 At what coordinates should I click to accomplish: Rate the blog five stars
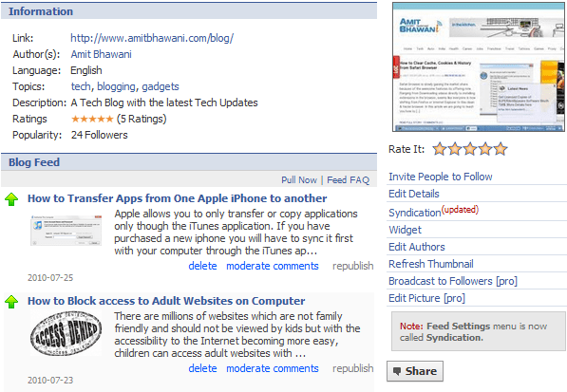(x=501, y=148)
